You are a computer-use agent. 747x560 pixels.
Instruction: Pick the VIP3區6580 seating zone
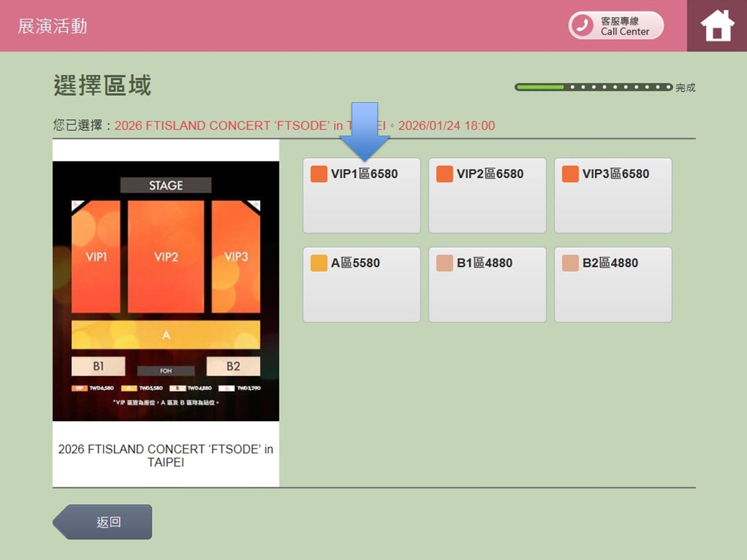click(x=612, y=195)
